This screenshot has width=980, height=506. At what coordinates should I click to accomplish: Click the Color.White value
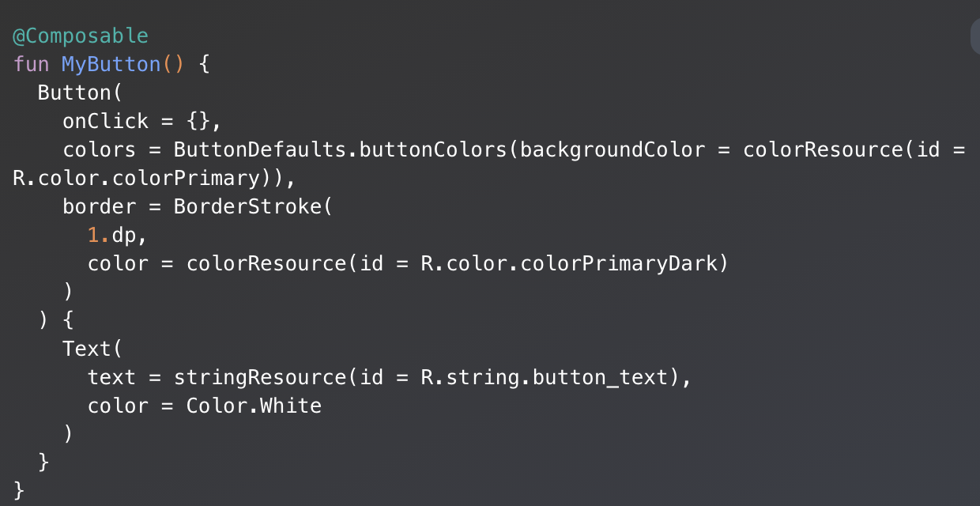point(254,406)
